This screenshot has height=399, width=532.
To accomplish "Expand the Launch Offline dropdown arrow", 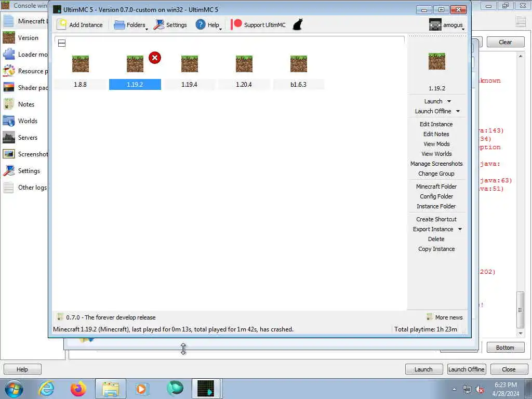I will pyautogui.click(x=458, y=111).
